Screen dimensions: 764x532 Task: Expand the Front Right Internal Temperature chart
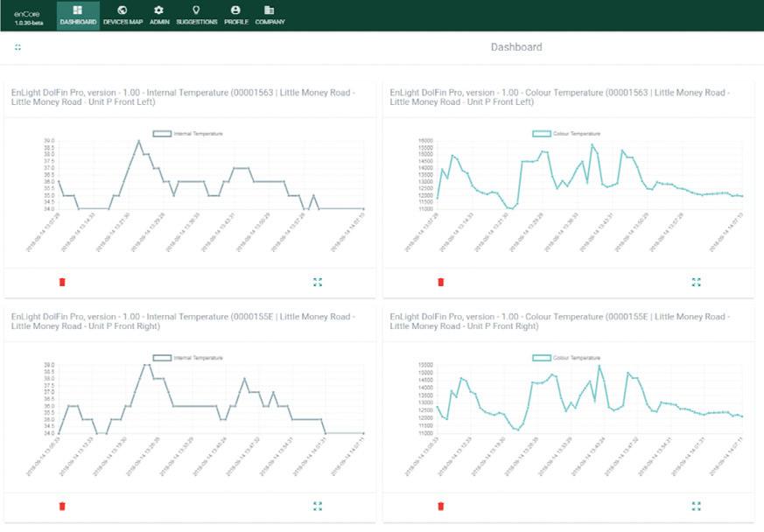coord(318,506)
